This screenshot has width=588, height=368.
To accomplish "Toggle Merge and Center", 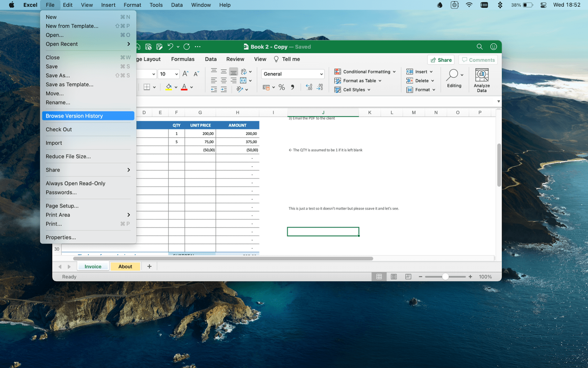I will [x=243, y=80].
